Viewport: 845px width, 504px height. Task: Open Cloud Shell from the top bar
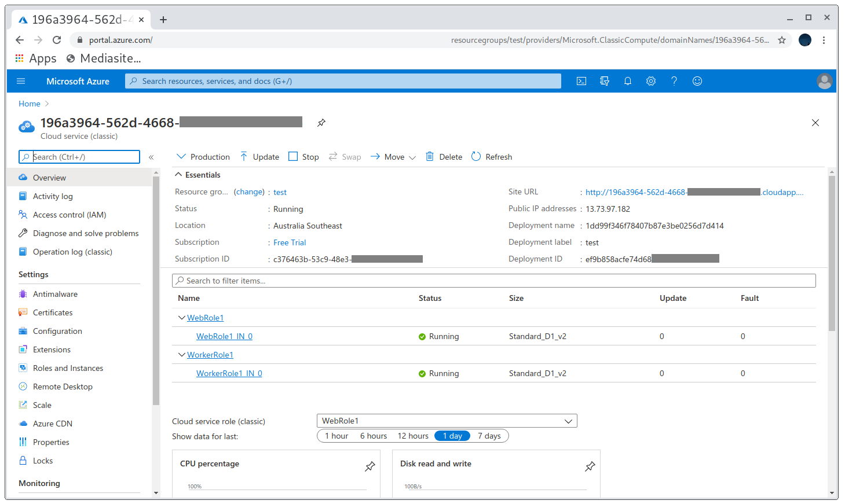coord(581,81)
